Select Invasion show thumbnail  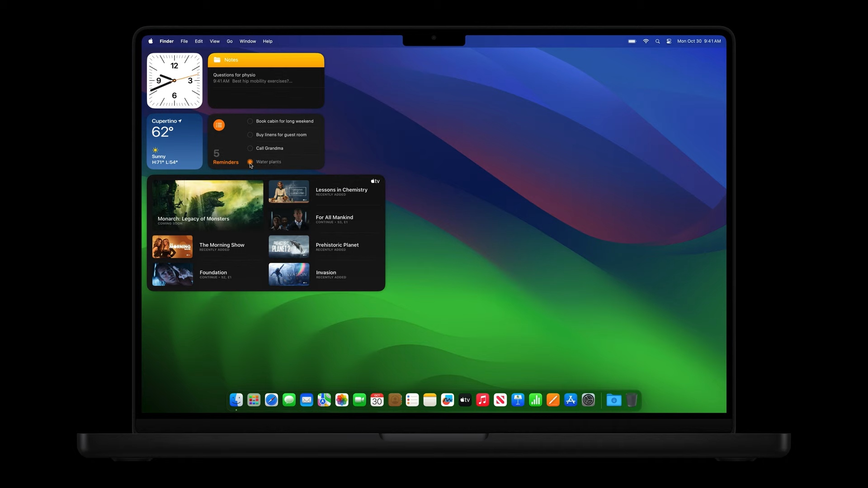click(x=289, y=274)
